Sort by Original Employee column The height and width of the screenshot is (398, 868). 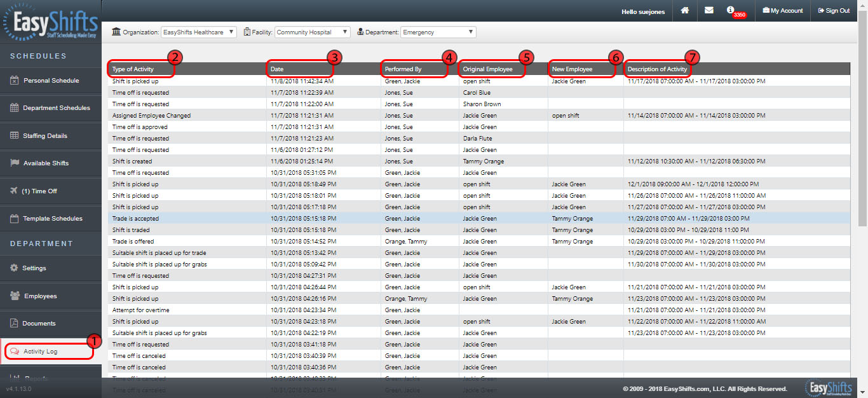click(x=487, y=69)
